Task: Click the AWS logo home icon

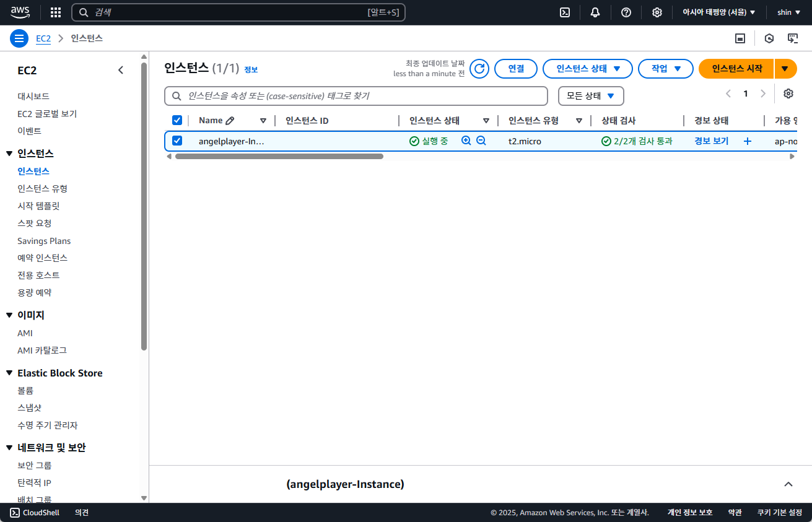Action: [x=20, y=12]
